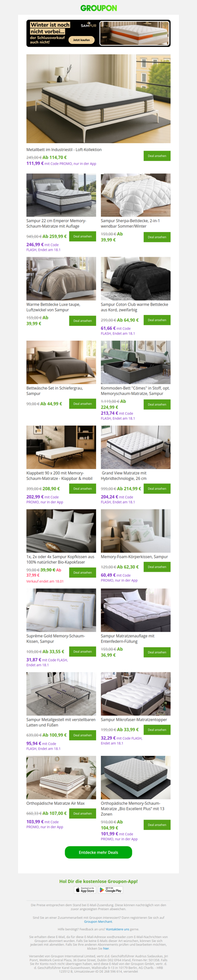Click the Groupon logo at top
This screenshot has height=980, width=197.
tap(98, 8)
